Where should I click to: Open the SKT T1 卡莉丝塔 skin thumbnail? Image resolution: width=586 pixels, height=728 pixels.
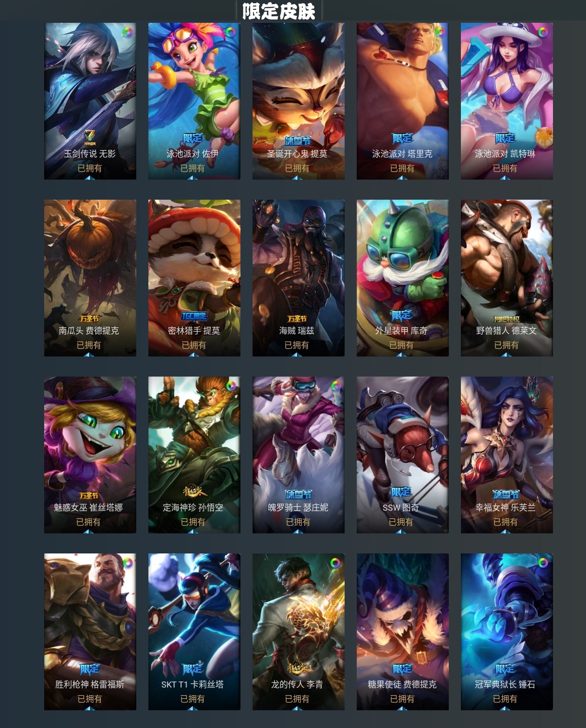(194, 632)
